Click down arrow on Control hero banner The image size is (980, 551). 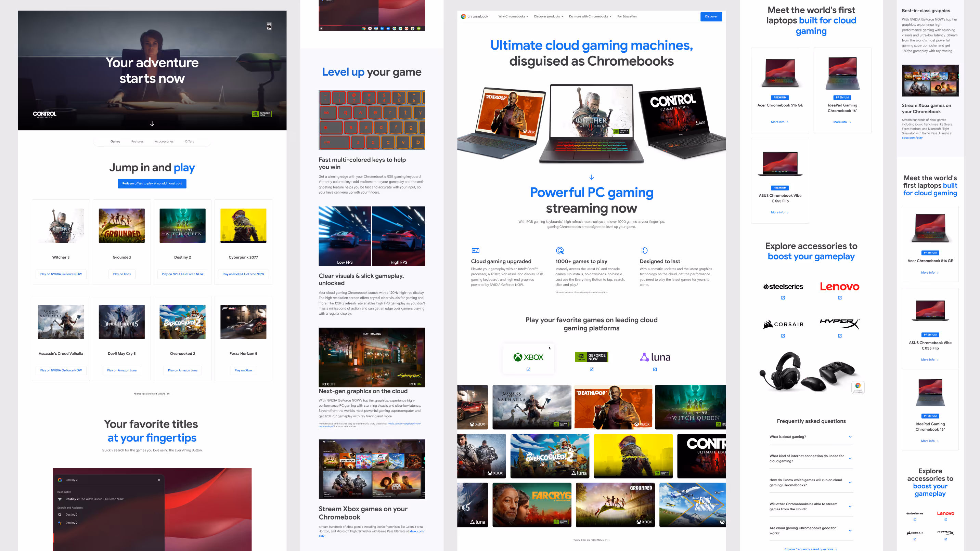[152, 124]
